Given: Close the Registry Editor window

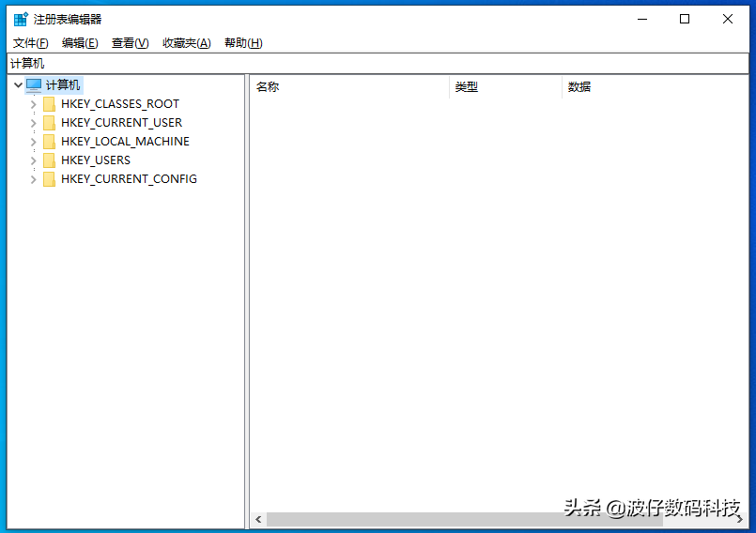Looking at the screenshot, I should [728, 20].
